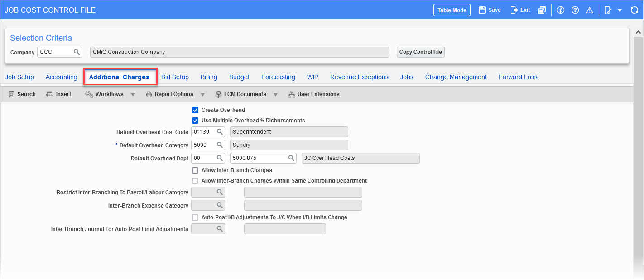Image resolution: width=644 pixels, height=280 pixels.
Task: Open the Report Options dropdown
Action: coord(202,94)
